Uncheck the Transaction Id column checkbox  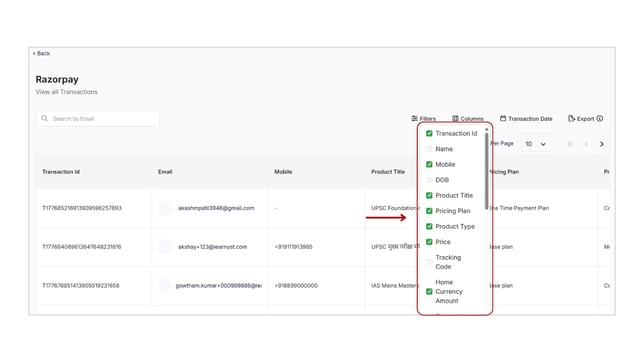coord(429,134)
